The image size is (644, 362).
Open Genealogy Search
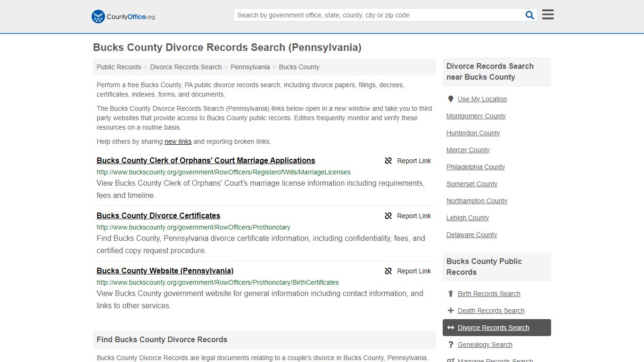pos(485,345)
